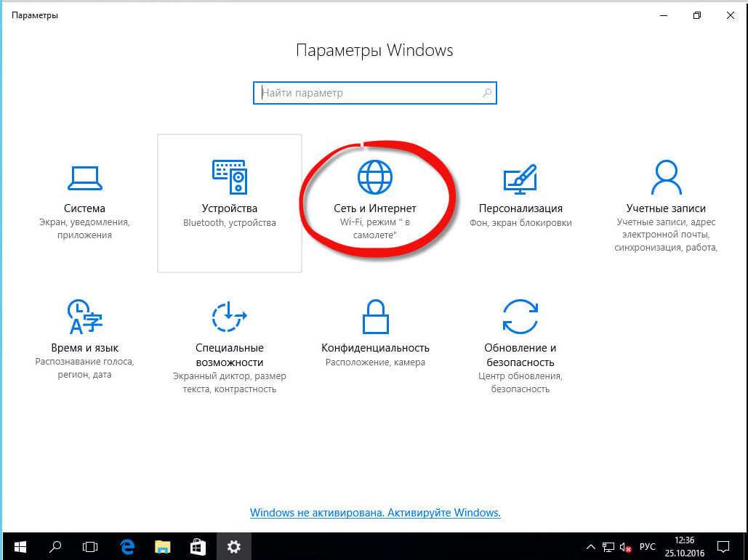
Task: Switch input language via РУС indicator
Action: pos(647,546)
